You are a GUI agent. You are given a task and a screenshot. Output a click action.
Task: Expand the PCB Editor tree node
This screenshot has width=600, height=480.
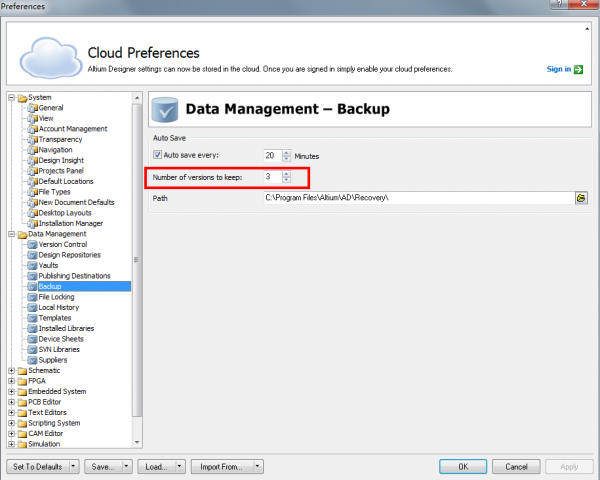pos(11,402)
